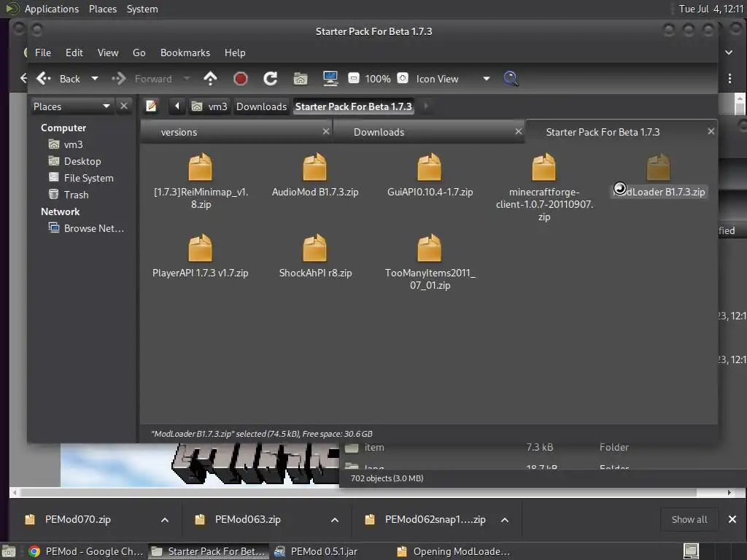Expand PEMod063.zip download options chevron
Viewport: 747px width, 560px height.
[335, 519]
